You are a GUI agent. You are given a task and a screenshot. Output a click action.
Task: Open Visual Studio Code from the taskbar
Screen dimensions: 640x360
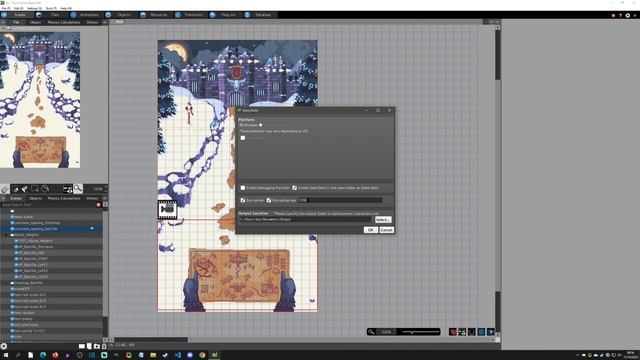(178, 355)
